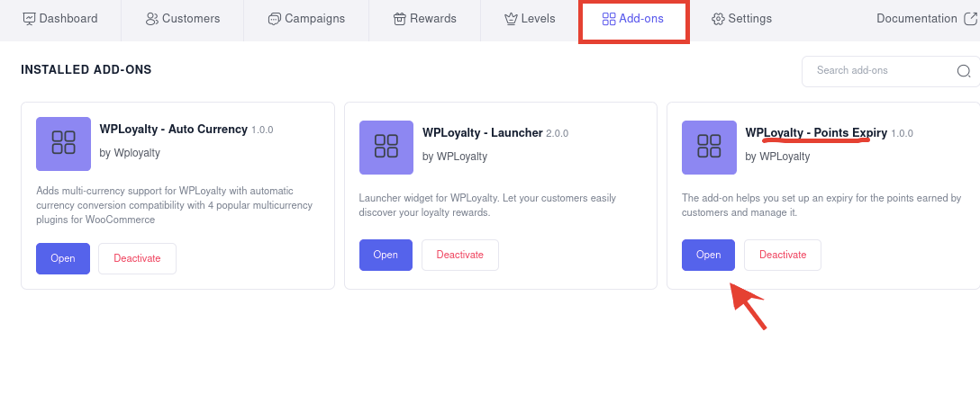
Task: Select the Add-ons tab
Action: (633, 19)
